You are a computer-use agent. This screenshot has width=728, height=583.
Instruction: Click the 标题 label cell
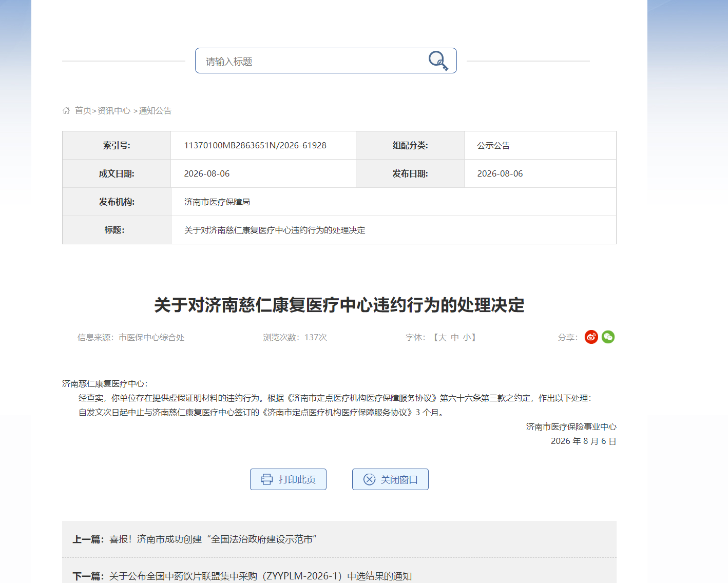click(117, 230)
